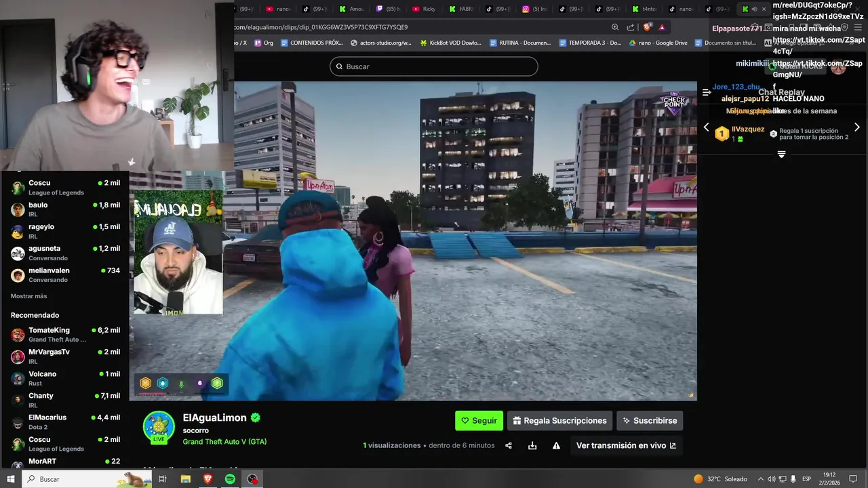Open the 32°C Soleado weather widget
The height and width of the screenshot is (488, 868).
[x=720, y=479]
